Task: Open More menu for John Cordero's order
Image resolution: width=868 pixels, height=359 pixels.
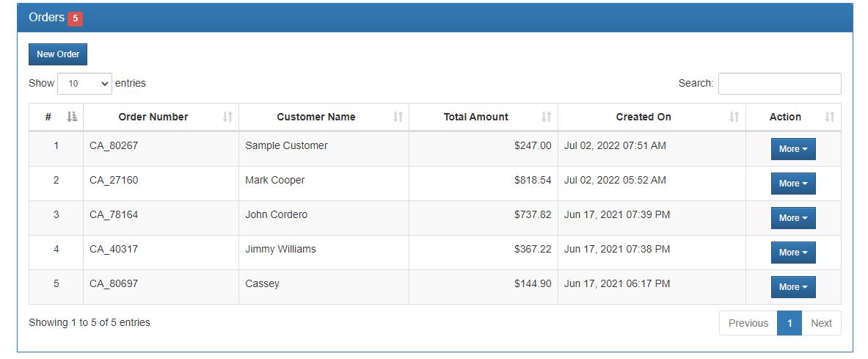Action: pos(792,218)
